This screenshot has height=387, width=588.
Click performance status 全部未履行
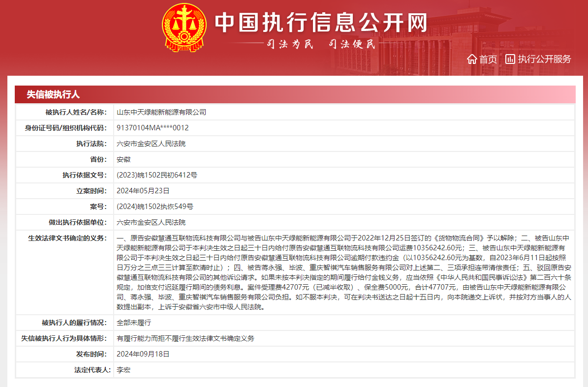pos(134,323)
